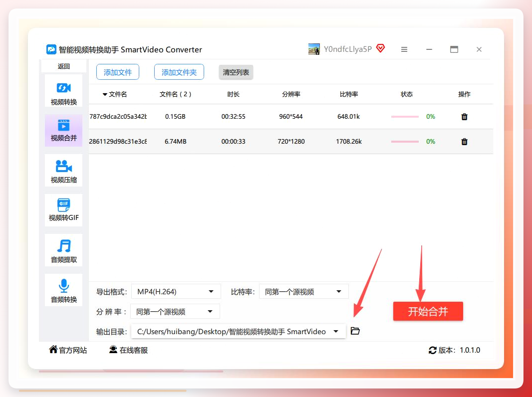532x397 pixels.
Task: Click the 1708.26k bitrate cell
Action: tap(349, 141)
